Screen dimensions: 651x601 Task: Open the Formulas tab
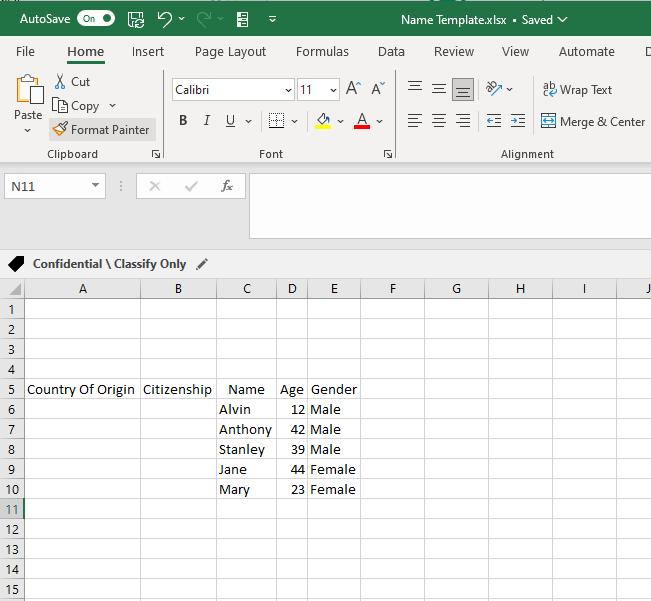click(322, 51)
